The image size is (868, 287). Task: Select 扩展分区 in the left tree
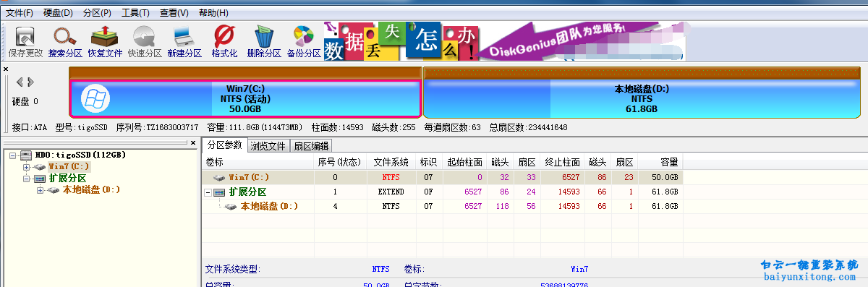coord(68,179)
